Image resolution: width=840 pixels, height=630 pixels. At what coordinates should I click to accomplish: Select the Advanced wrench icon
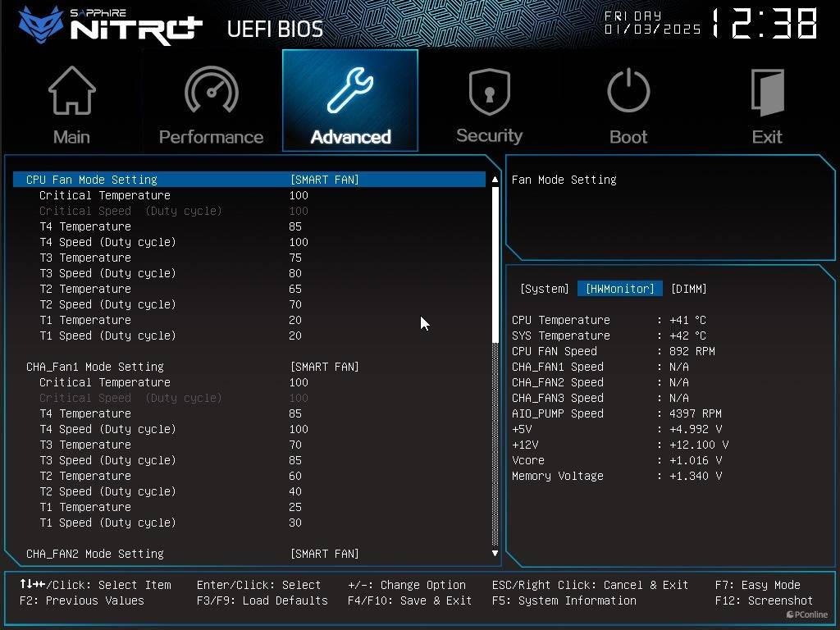(x=350, y=92)
